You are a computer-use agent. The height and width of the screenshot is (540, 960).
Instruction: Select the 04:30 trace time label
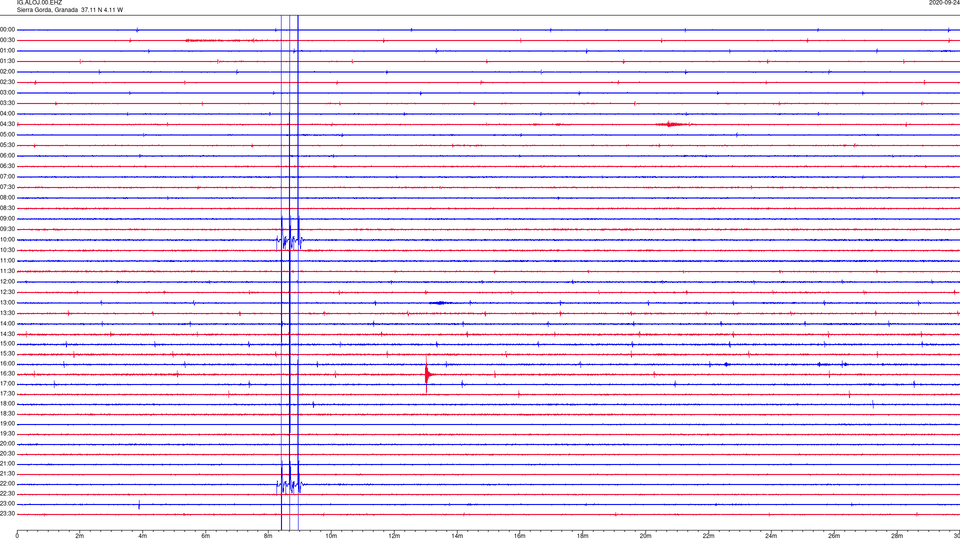8,124
